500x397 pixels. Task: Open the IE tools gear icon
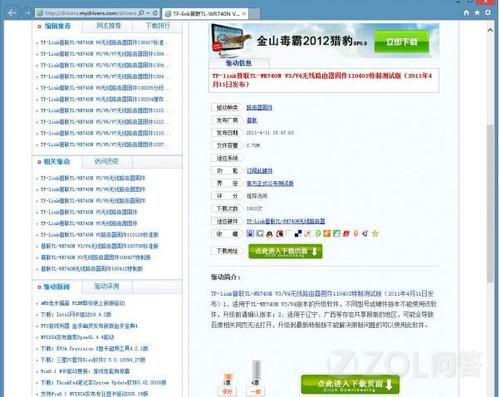tap(488, 13)
